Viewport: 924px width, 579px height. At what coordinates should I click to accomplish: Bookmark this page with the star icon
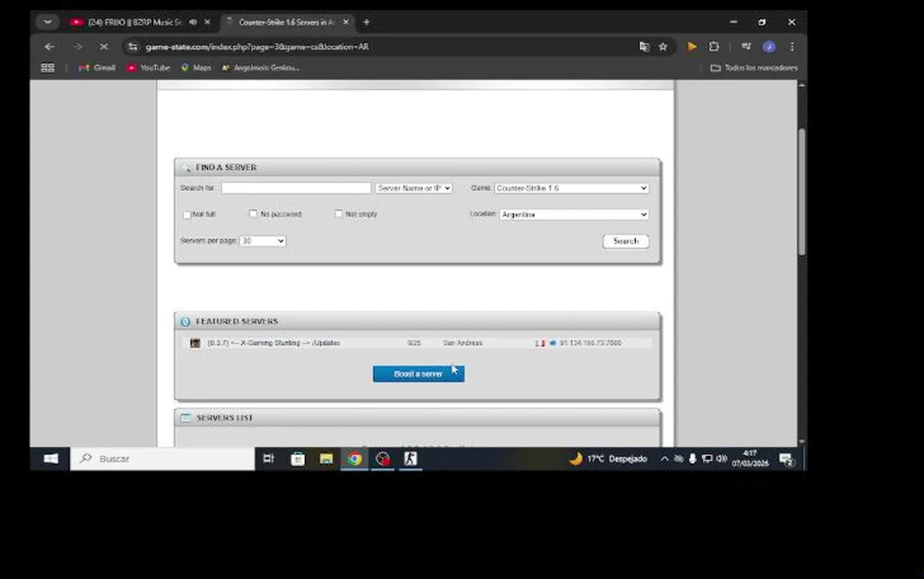(663, 47)
